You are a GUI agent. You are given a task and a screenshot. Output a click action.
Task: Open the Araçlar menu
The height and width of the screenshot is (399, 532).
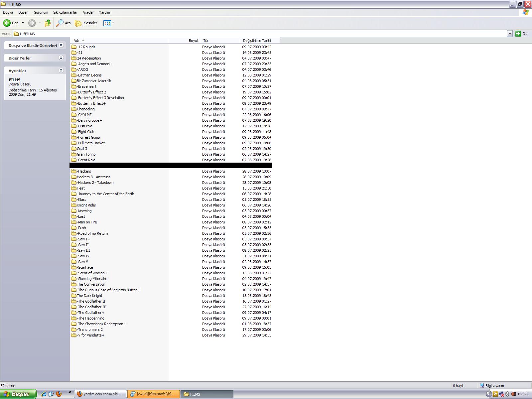pyautogui.click(x=88, y=12)
